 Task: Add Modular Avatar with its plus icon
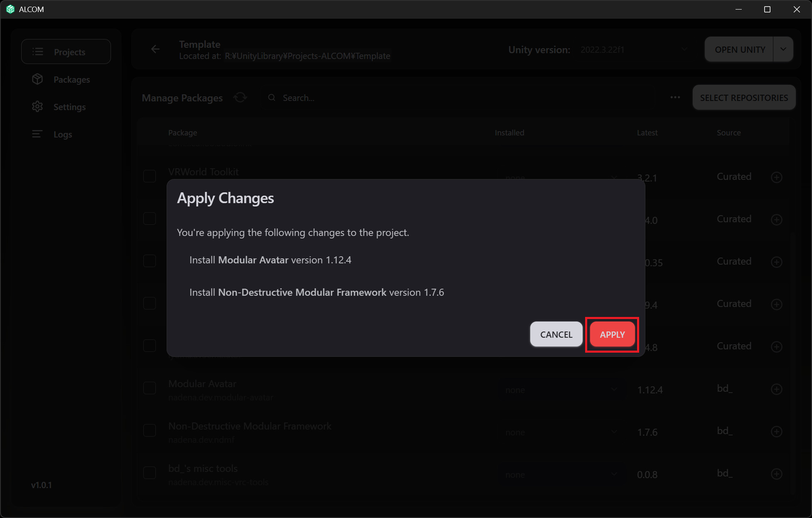tap(777, 389)
